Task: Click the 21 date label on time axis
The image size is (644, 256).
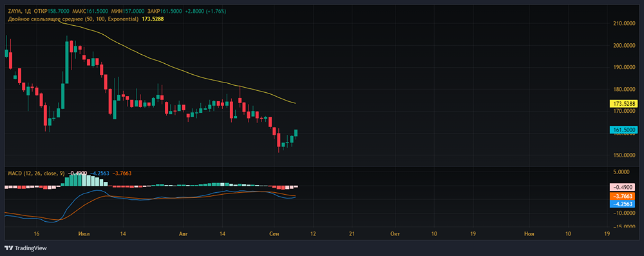Action: [352, 234]
